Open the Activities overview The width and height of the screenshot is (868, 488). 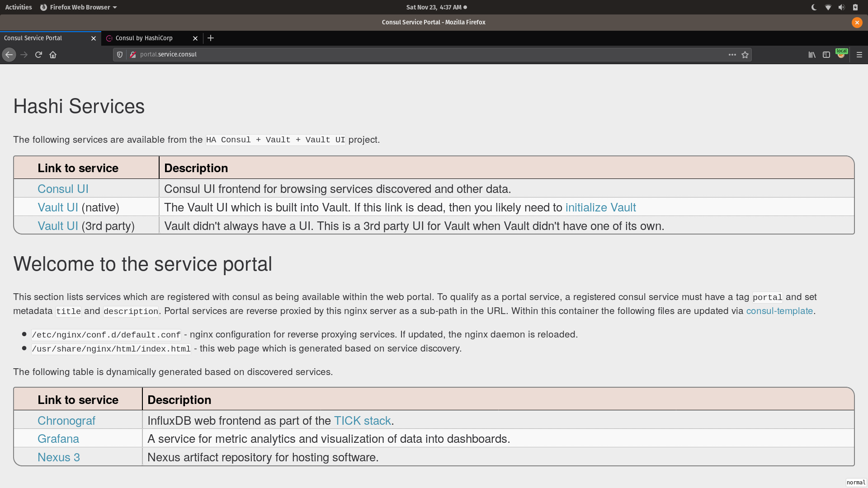click(x=19, y=7)
